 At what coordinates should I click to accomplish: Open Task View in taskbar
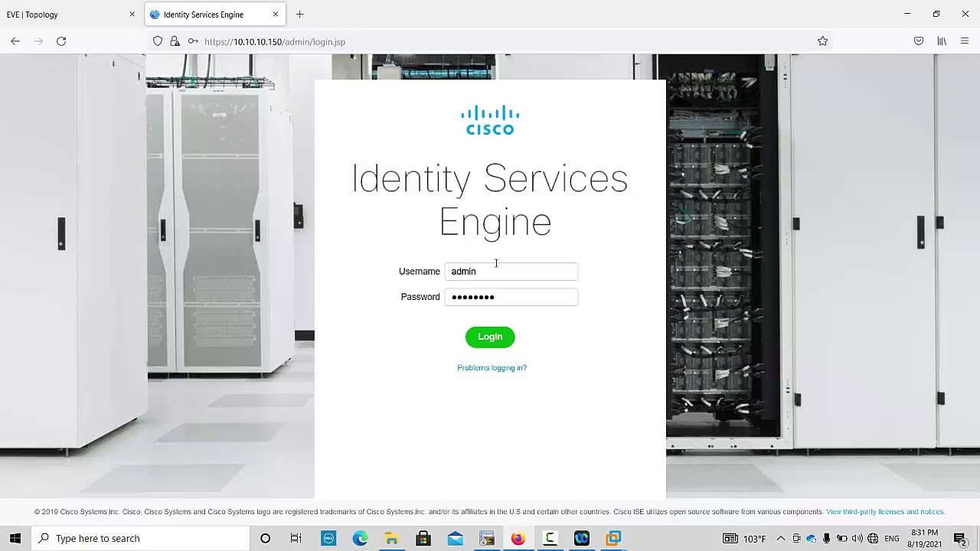(x=296, y=538)
